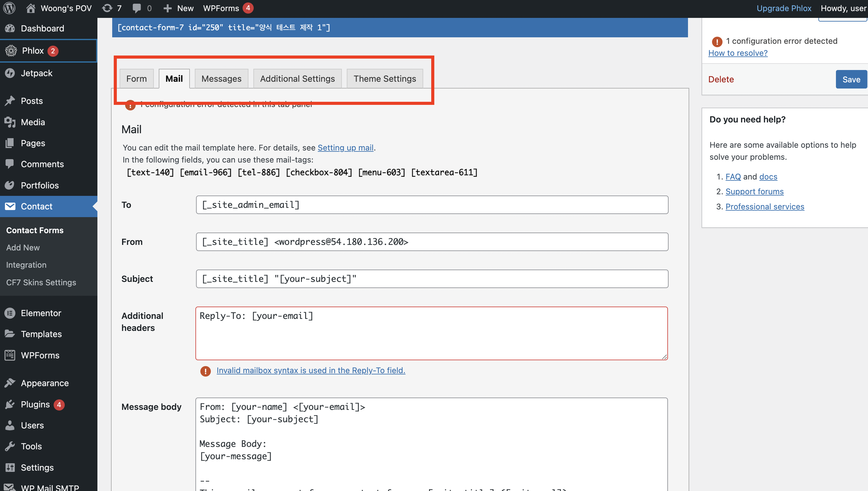The image size is (868, 491).
Task: Click the invalid Reply-To syntax error link
Action: pos(311,370)
